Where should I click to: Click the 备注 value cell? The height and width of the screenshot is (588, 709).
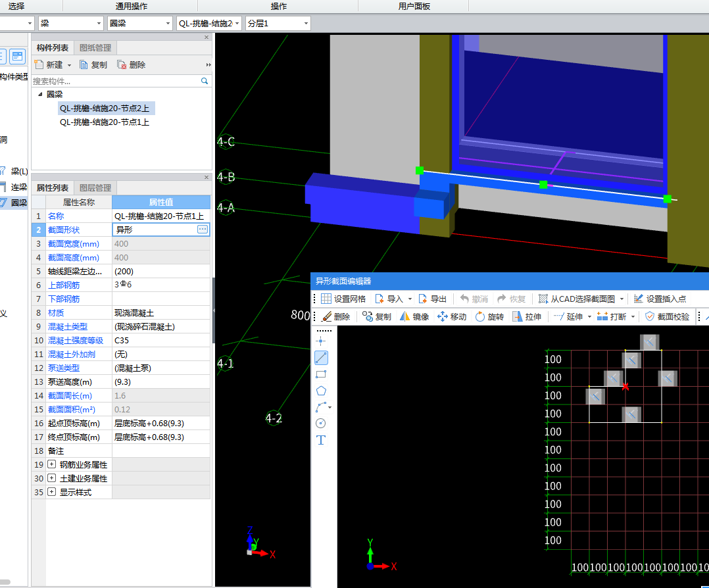click(x=161, y=451)
